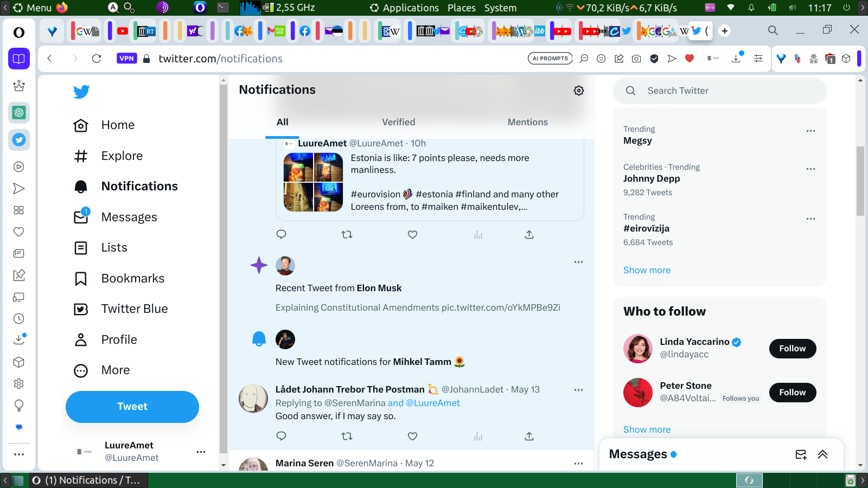View analytics of the 'Good answer' tweet
The width and height of the screenshot is (868, 488).
coord(478,436)
